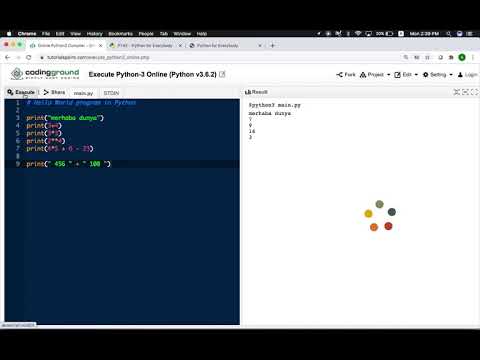Open the Help menu
This screenshot has width=480, height=360.
click(202, 34)
